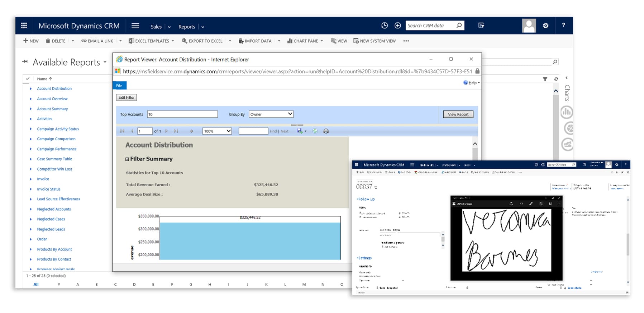
Task: Open the advanced find filter icon
Action: tap(481, 25)
